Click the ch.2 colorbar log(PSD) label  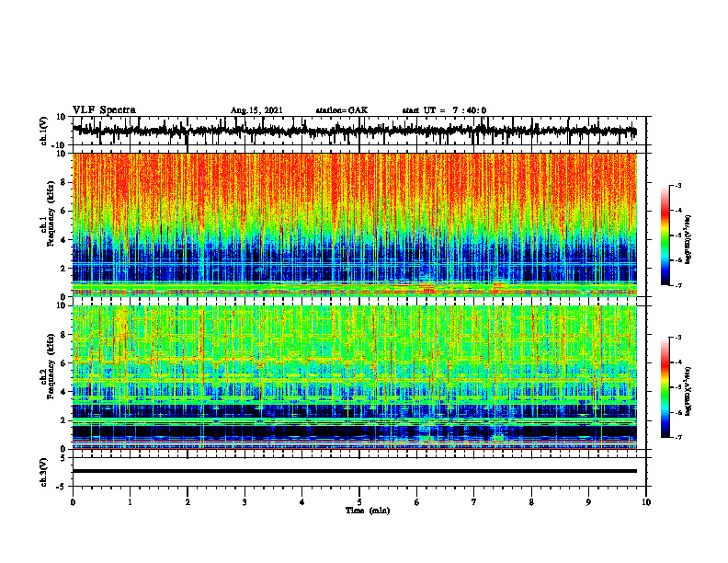tap(688, 392)
